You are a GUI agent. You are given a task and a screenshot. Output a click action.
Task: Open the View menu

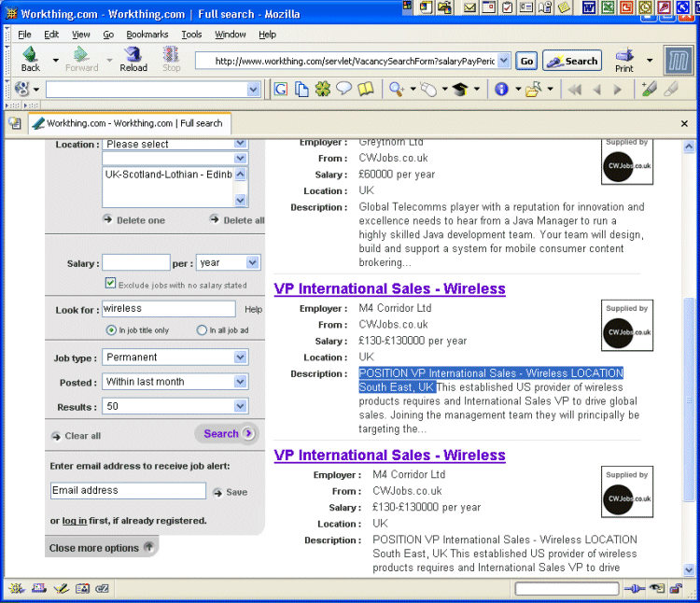click(x=81, y=35)
